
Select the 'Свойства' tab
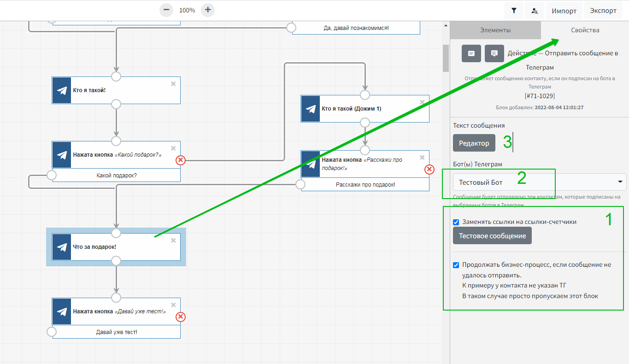point(585,30)
